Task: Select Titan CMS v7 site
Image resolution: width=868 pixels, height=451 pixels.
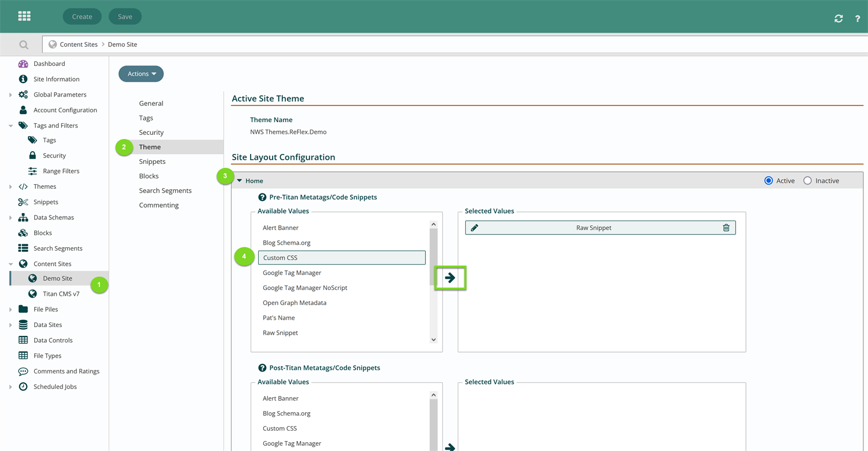Action: point(61,294)
